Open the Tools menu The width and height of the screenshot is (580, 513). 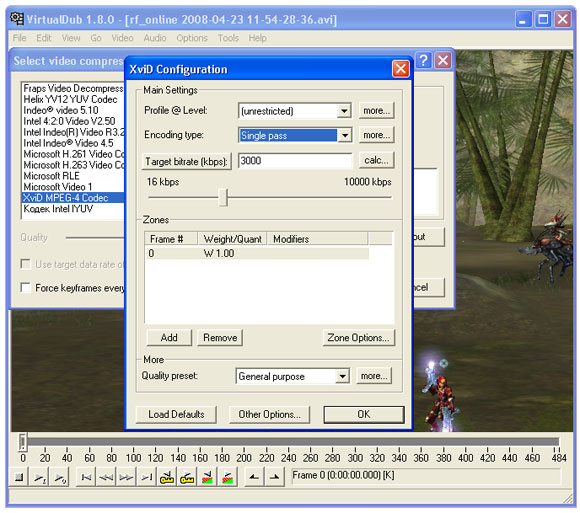click(x=228, y=38)
